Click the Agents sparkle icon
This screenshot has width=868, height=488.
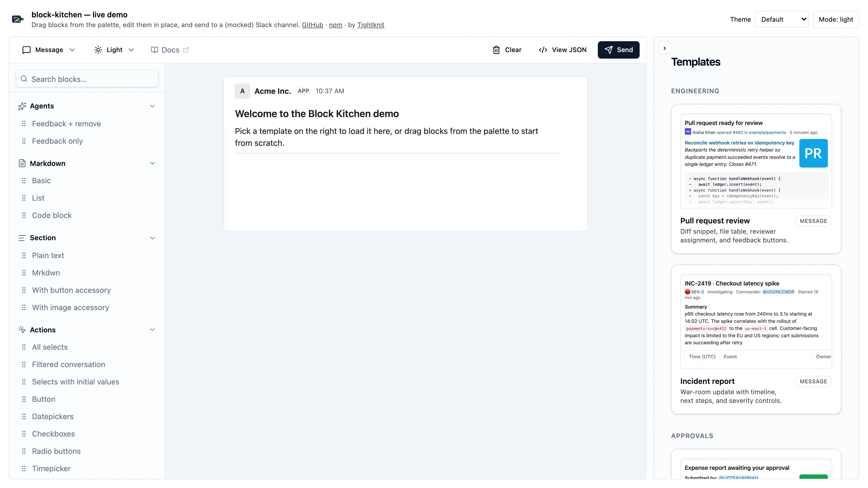(x=22, y=106)
